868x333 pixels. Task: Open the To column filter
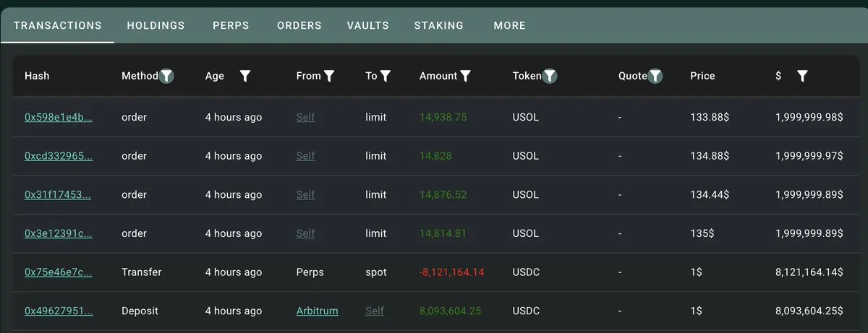click(386, 76)
